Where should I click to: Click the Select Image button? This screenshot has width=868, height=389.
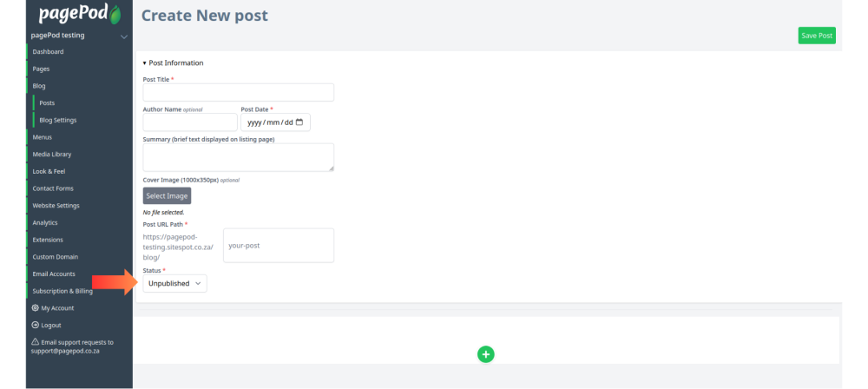click(167, 195)
